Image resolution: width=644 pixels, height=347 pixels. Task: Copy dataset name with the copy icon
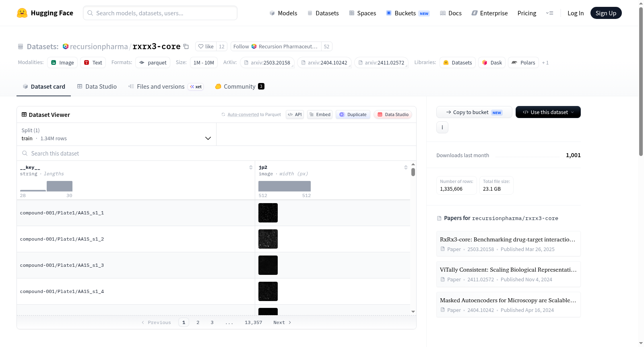186,46
